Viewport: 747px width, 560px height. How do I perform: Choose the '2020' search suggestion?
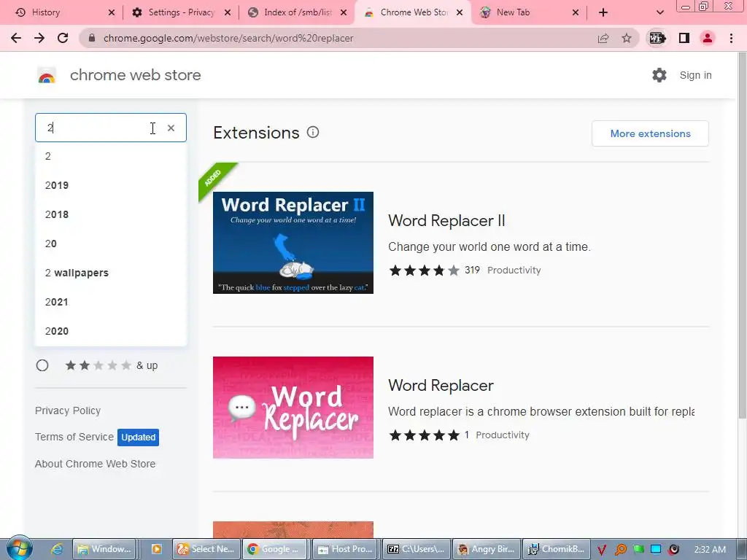(111, 330)
